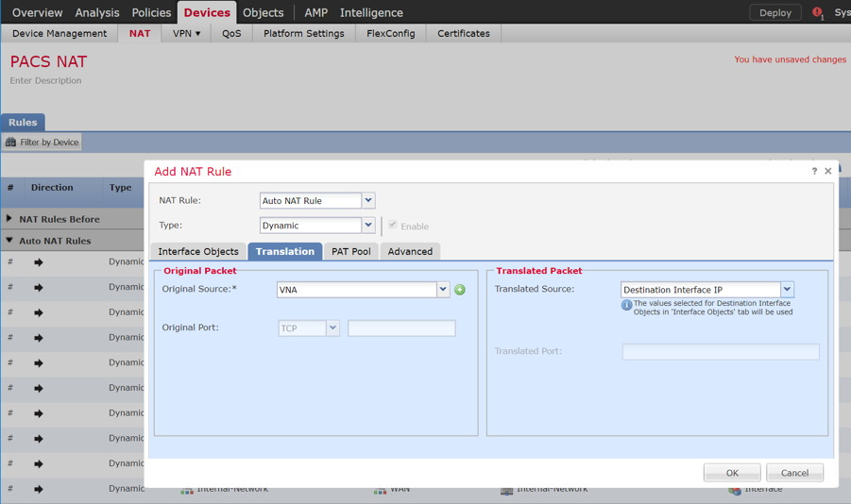Image resolution: width=851 pixels, height=504 pixels.
Task: Open the NAT Rule dropdown
Action: pyautogui.click(x=368, y=201)
